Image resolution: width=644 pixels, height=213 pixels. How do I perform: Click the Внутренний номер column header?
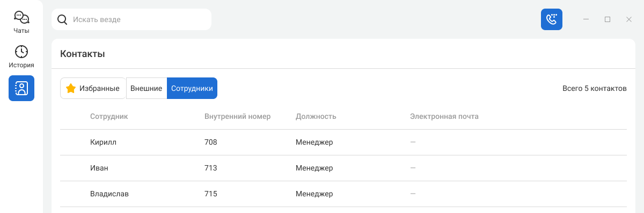coord(238,116)
